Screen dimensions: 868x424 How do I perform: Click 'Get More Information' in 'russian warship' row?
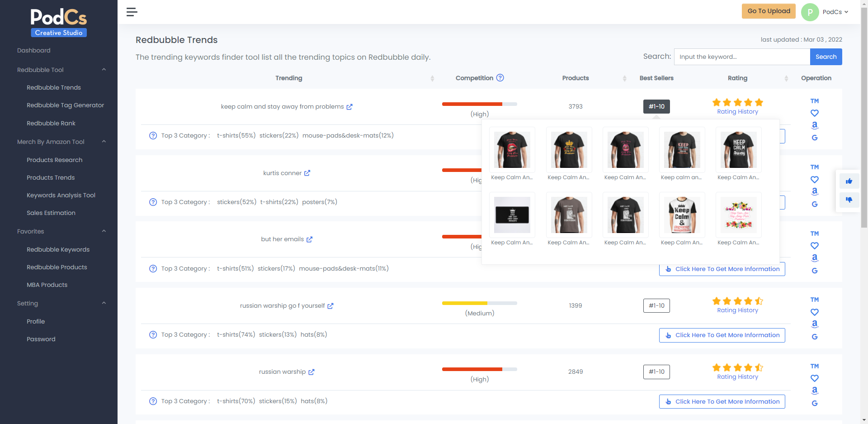(722, 402)
